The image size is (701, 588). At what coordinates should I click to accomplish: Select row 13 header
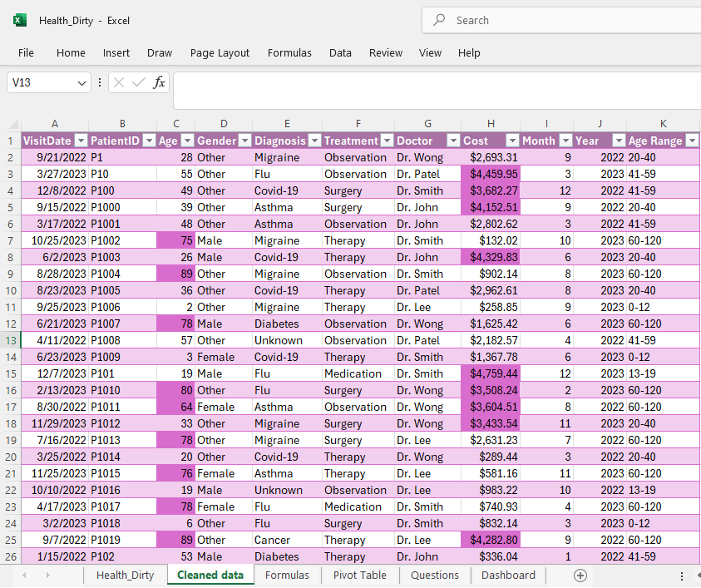click(x=11, y=341)
